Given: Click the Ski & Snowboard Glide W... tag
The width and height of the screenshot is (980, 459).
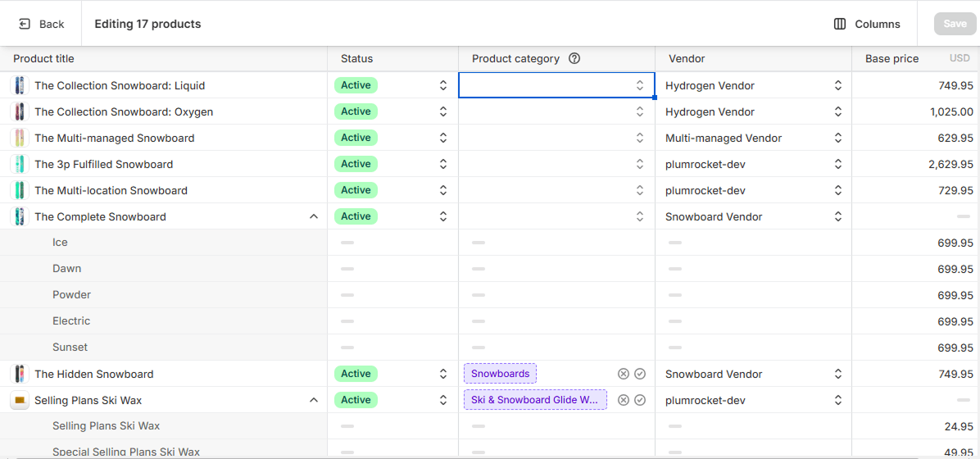Looking at the screenshot, I should (x=535, y=400).
